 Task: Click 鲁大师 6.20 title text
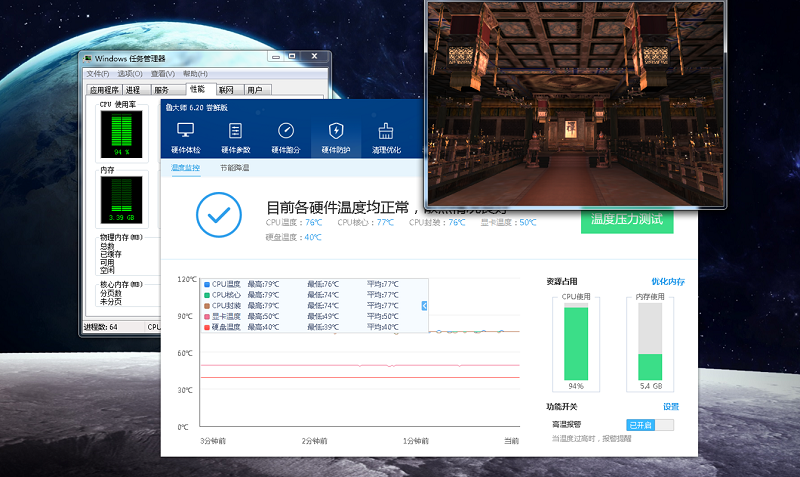click(196, 108)
